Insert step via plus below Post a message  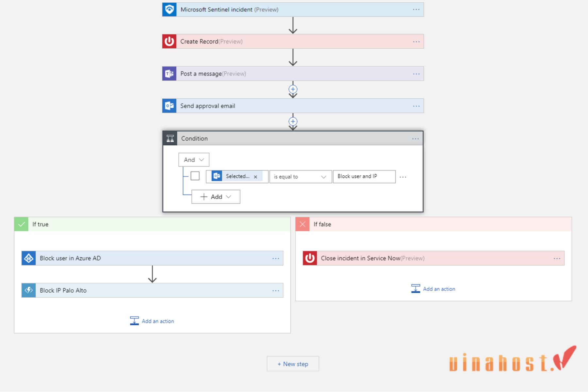click(293, 89)
